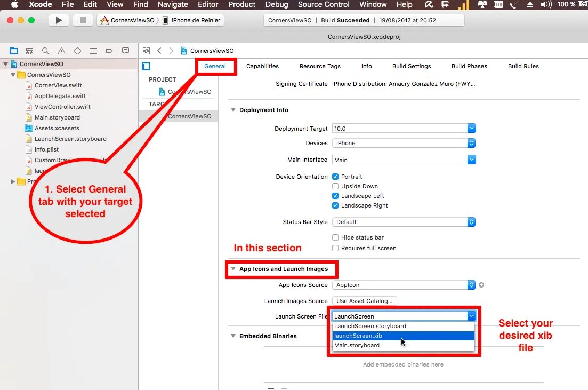Collapse App Icons and Launch Images section
The width and height of the screenshot is (588, 390).
point(233,269)
